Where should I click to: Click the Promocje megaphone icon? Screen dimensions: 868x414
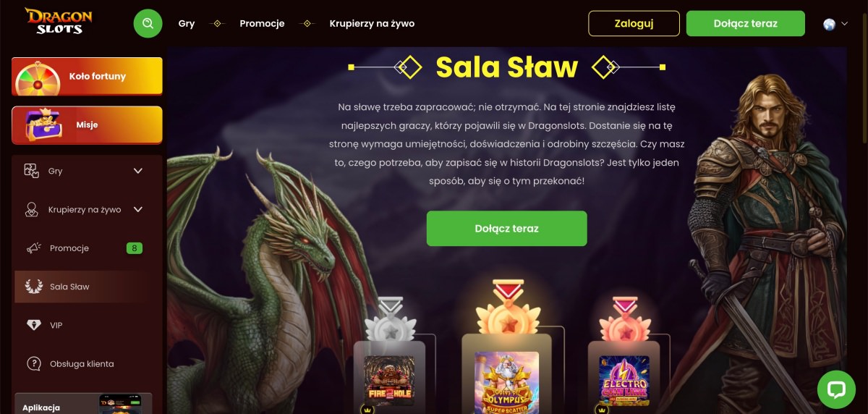[x=33, y=248]
